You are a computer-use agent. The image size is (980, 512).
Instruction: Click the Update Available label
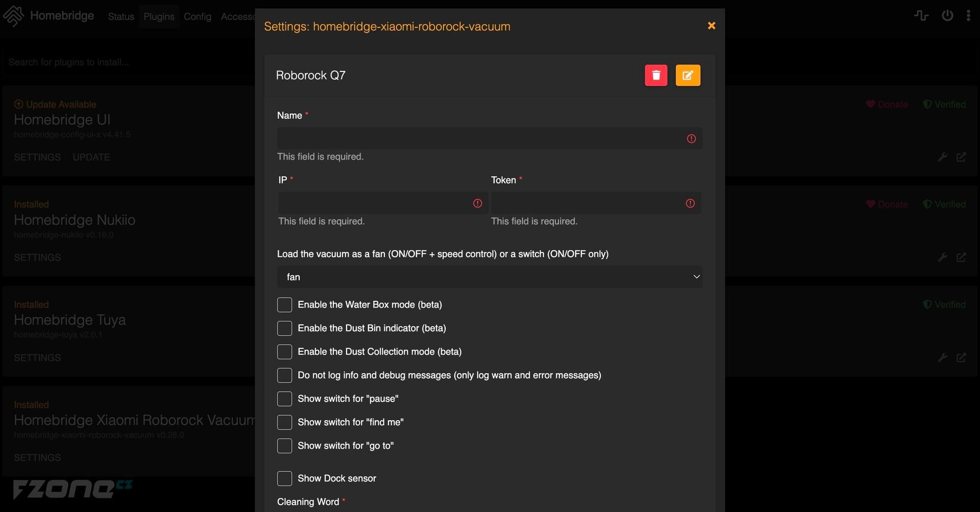point(55,105)
